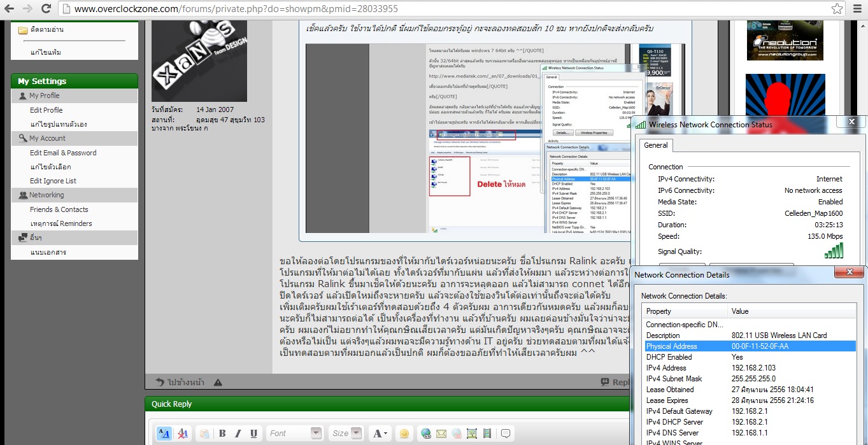Open the attached screenshot image in message
The height and width of the screenshot is (445, 868).
click(468, 138)
